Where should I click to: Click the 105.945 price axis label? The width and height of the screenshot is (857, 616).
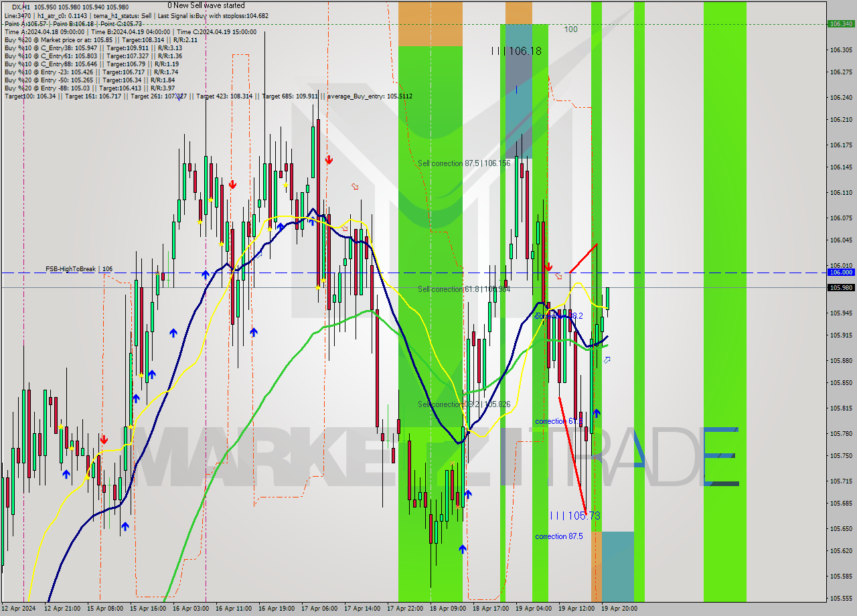click(841, 313)
